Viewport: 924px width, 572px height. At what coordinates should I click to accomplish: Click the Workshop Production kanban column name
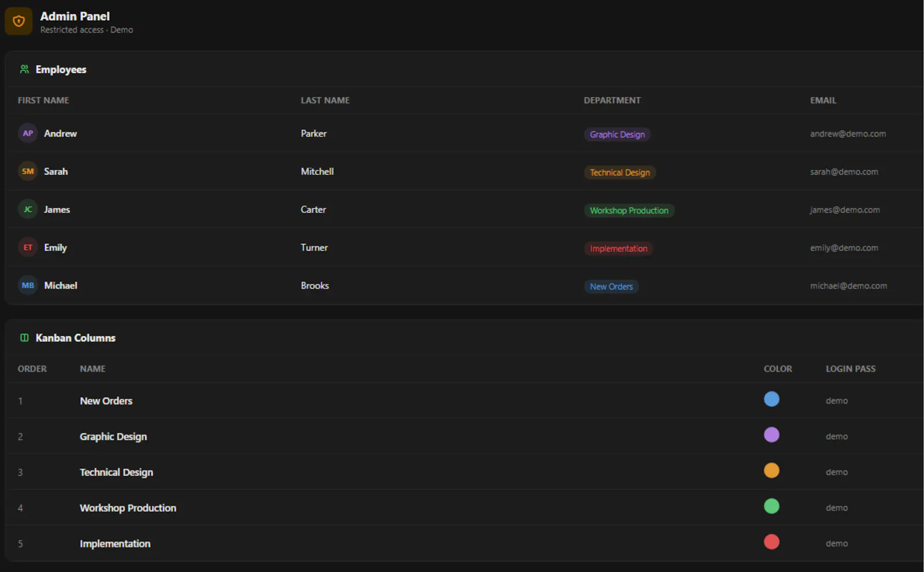point(128,508)
